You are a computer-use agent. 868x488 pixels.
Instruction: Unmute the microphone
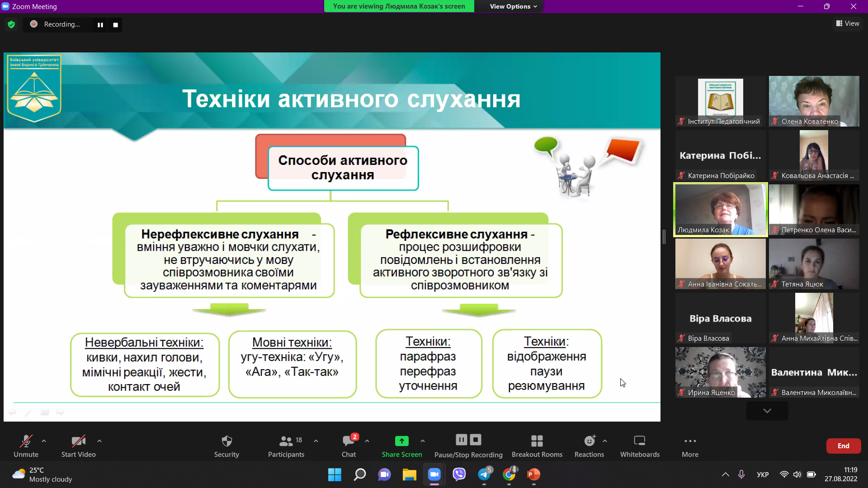(x=26, y=445)
